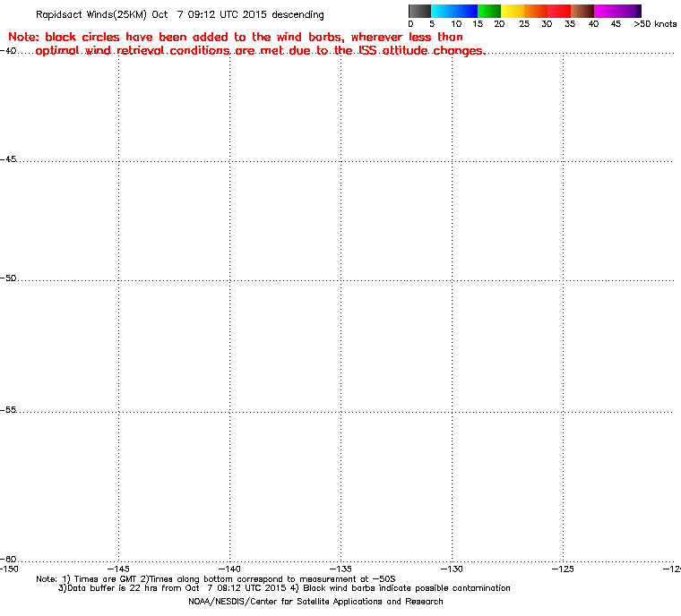Viewport: 681px width, 616px height.
Task: Click the gray 0-5 knots color segment
Action: coord(419,11)
